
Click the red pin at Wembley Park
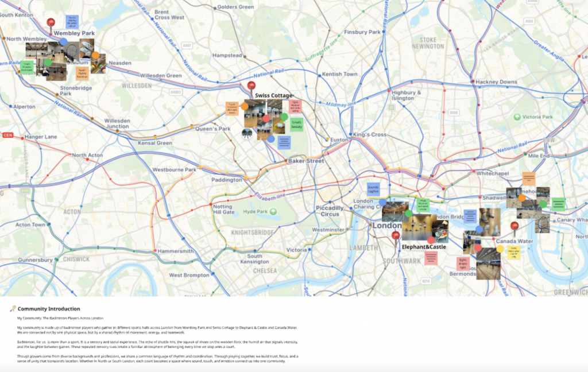(x=51, y=24)
